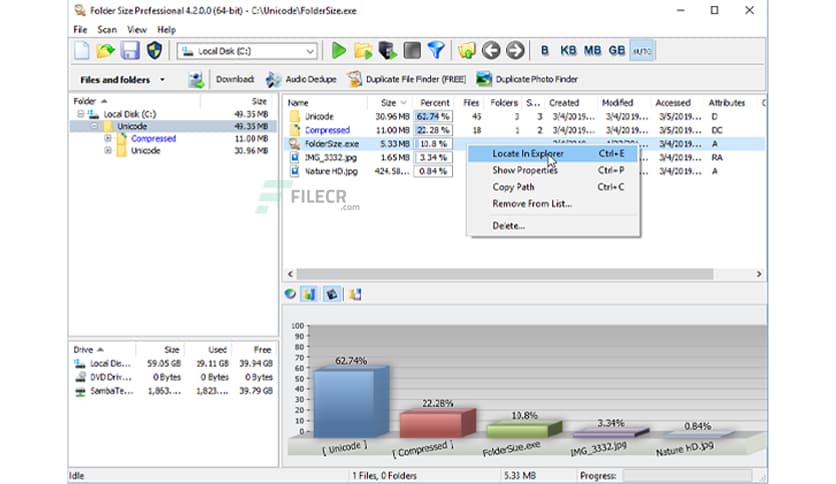Viewport: 836px width, 484px height.
Task: Show sizes in MB
Action: [592, 51]
